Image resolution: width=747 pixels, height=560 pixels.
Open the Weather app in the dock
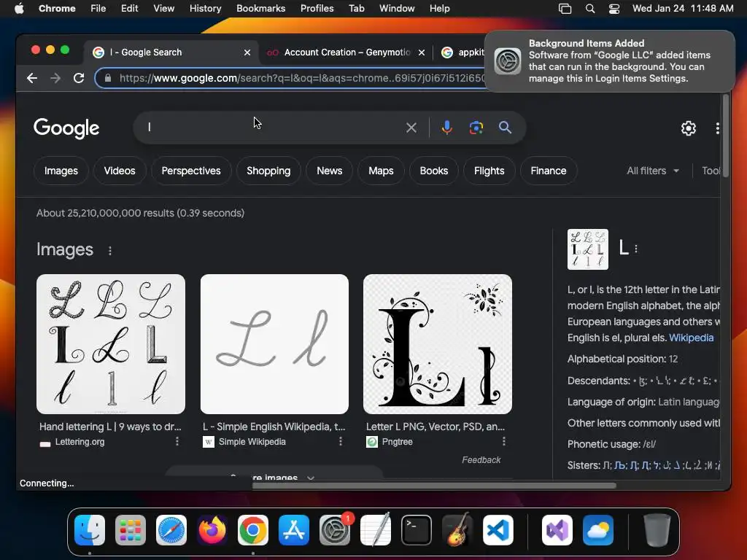coord(598,530)
